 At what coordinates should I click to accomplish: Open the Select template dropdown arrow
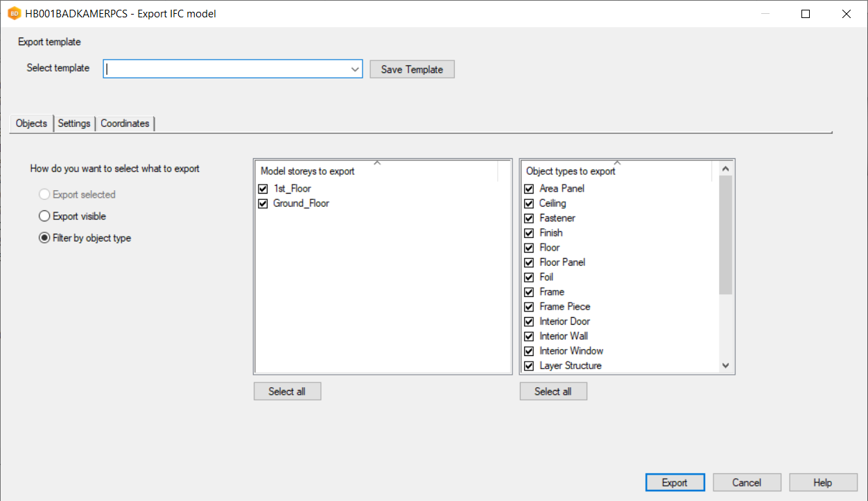(355, 69)
